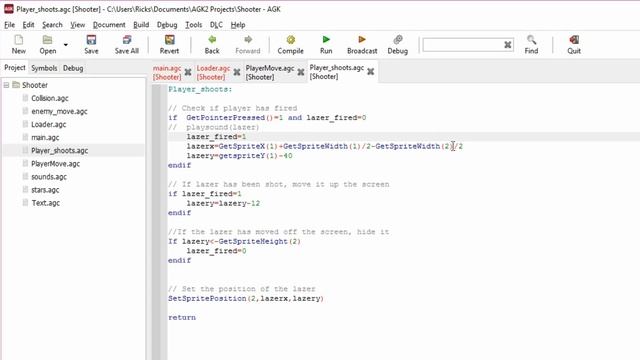Open the File menu
The height and width of the screenshot is (360, 640).
pos(9,25)
